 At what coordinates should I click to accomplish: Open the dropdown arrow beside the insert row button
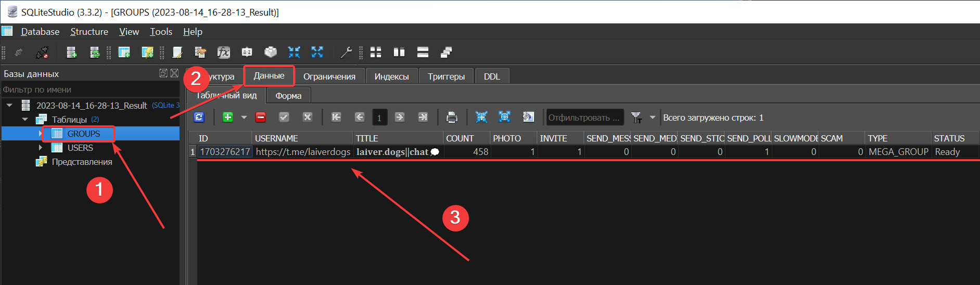click(244, 118)
